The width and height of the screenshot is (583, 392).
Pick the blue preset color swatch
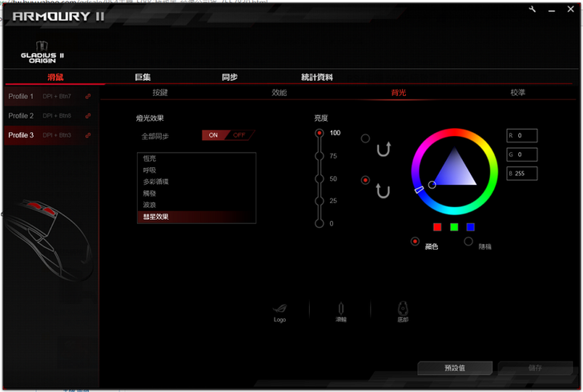470,227
